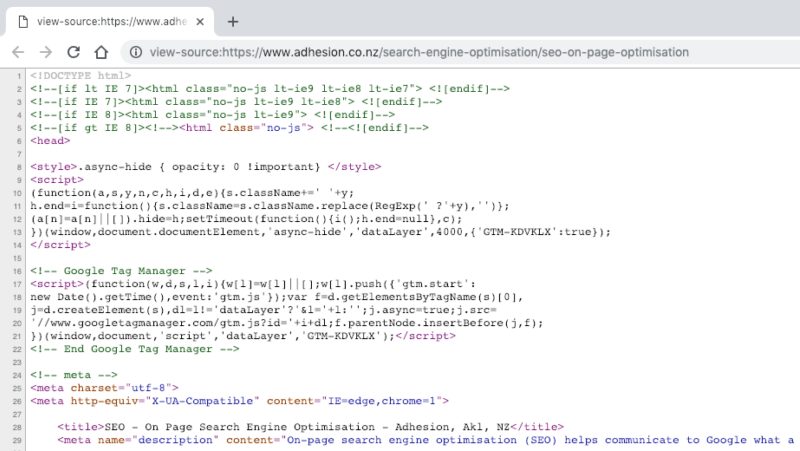Select the Google Tag Manager comment
This screenshot has height=451, width=800.
click(121, 271)
